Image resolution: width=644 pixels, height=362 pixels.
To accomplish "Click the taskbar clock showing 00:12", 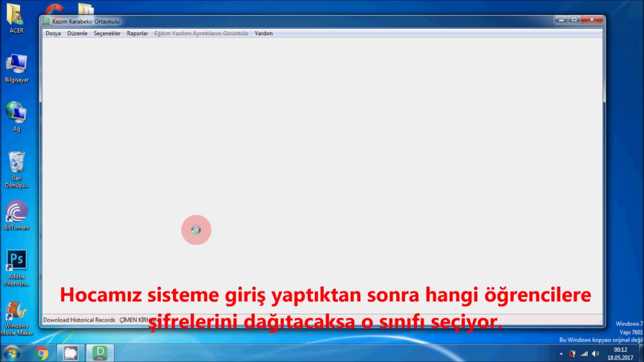I will point(620,354).
